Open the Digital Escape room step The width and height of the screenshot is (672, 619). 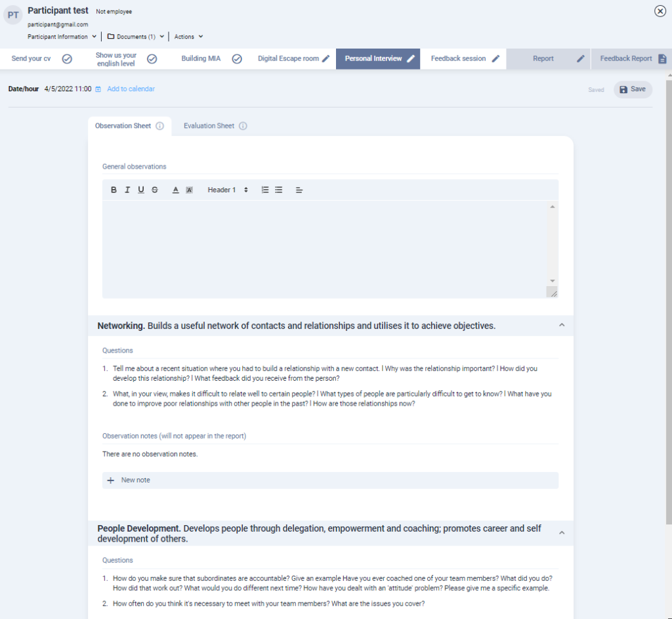293,58
